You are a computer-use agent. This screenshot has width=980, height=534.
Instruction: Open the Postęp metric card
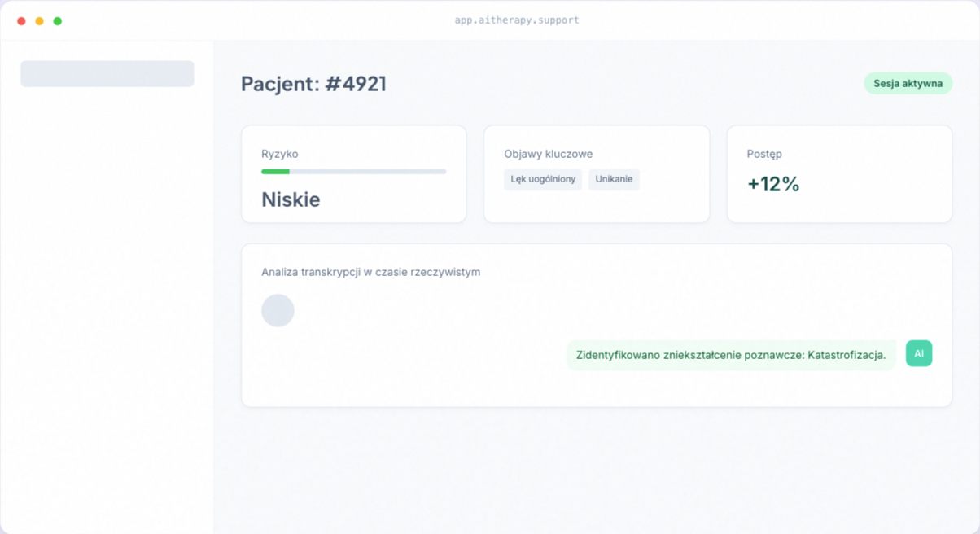[838, 173]
